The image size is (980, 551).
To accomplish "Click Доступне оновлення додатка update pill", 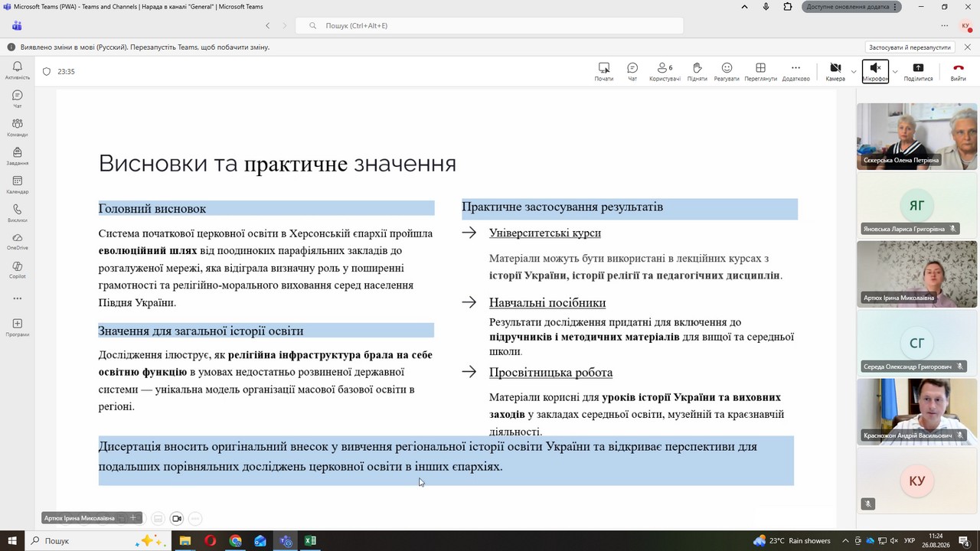I will click(x=851, y=7).
